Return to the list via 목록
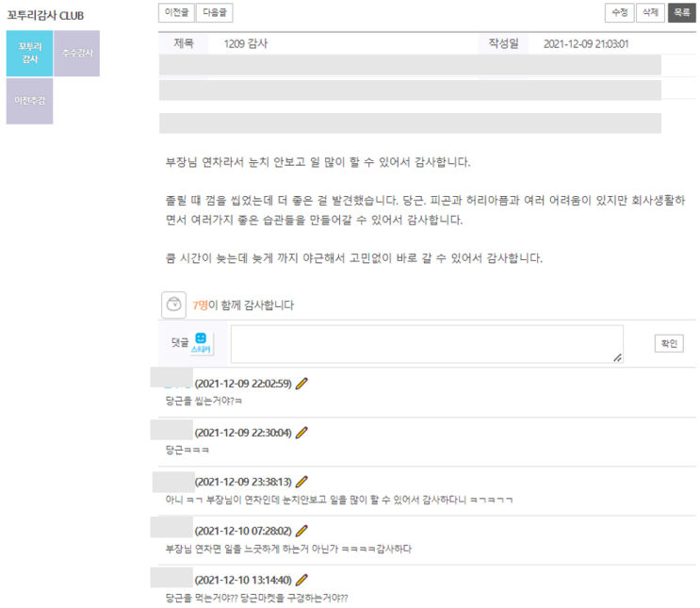Image resolution: width=700 pixels, height=608 pixels. click(682, 12)
